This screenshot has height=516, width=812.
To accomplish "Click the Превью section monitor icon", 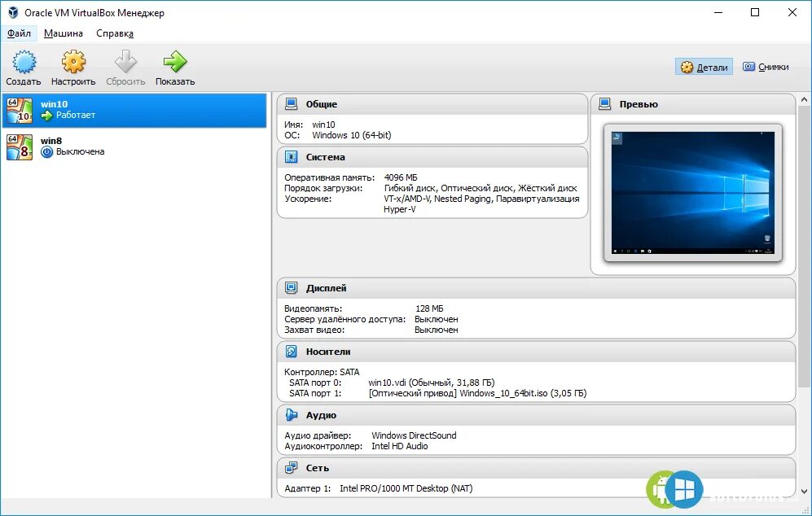I will 605,104.
